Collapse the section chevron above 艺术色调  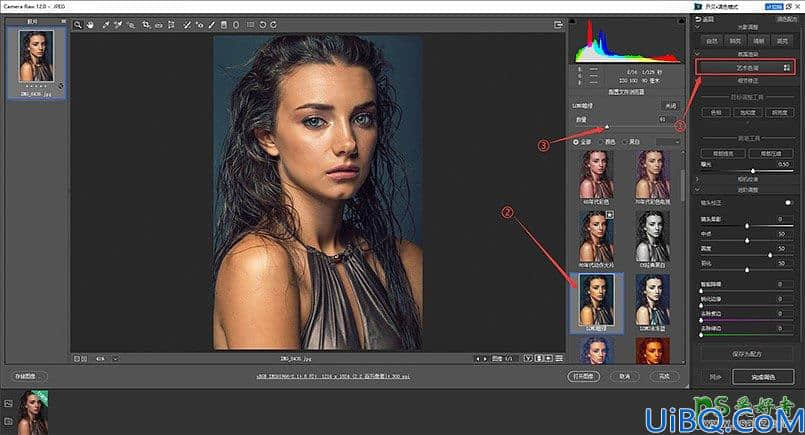(x=698, y=53)
